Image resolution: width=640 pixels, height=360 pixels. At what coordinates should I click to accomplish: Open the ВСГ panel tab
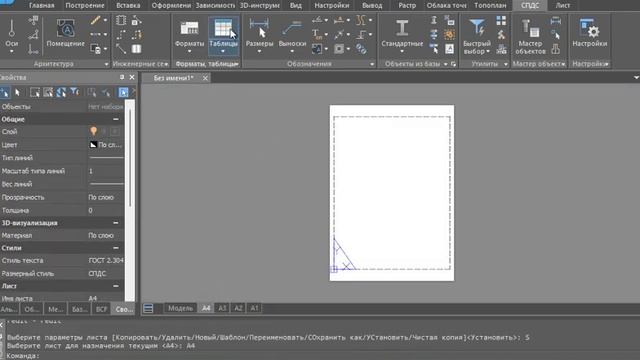101,309
